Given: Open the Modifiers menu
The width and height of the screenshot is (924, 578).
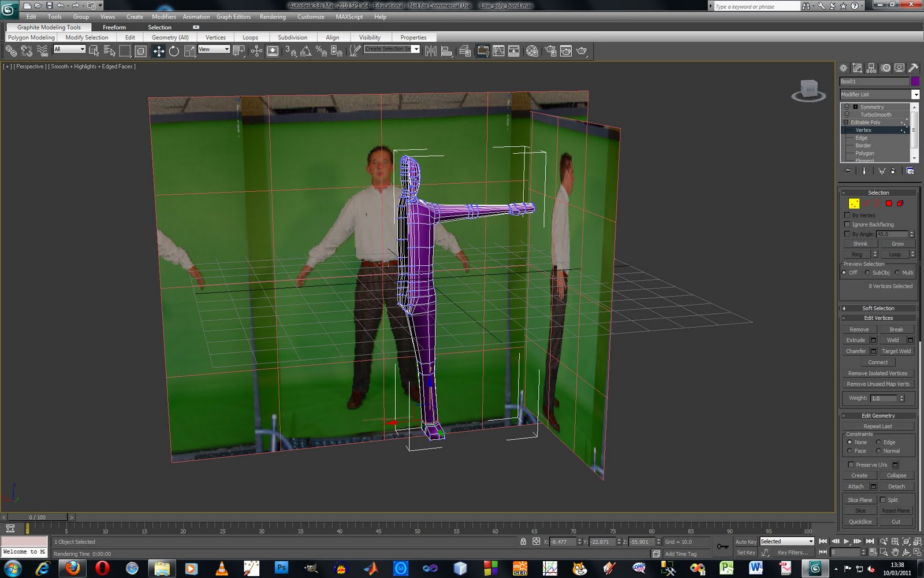Looking at the screenshot, I should click(x=163, y=17).
